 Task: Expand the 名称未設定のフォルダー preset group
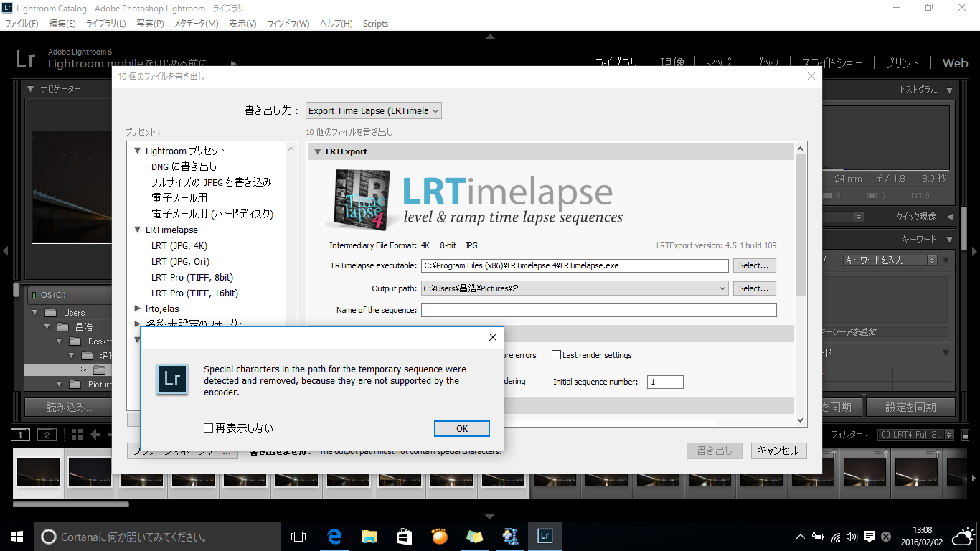(138, 324)
